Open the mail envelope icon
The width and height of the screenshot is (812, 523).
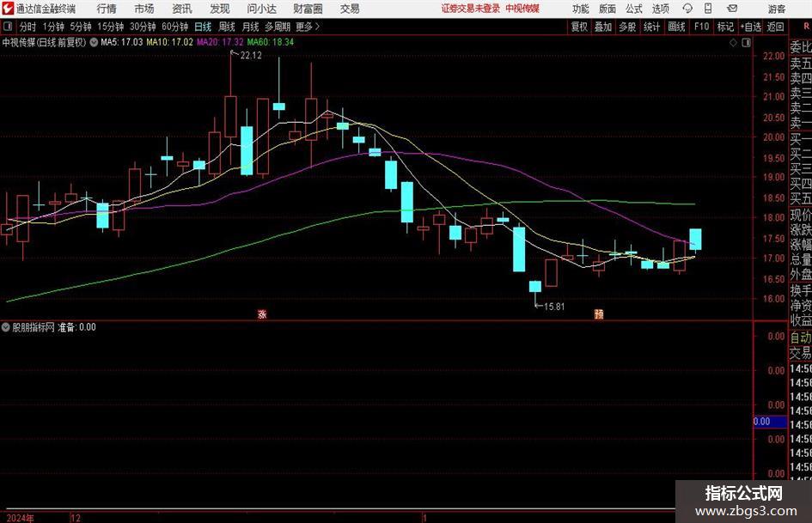(732, 9)
